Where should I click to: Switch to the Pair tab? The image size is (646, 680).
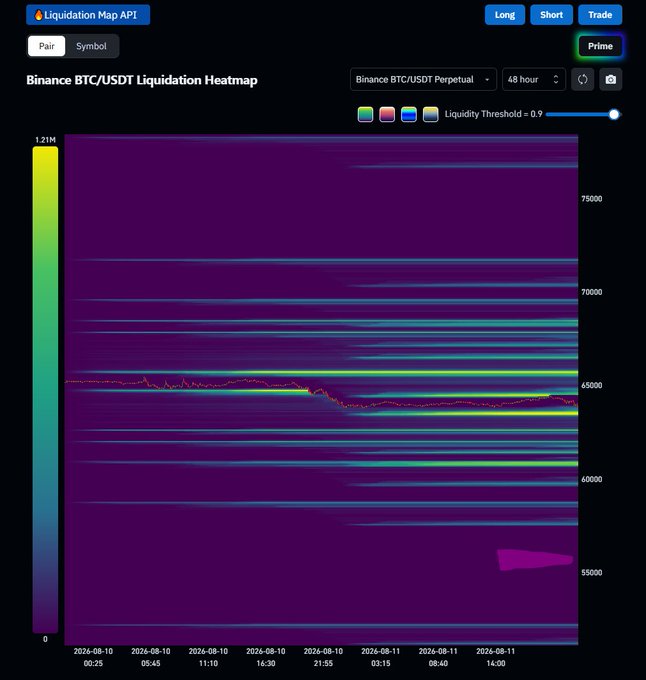[x=47, y=46]
